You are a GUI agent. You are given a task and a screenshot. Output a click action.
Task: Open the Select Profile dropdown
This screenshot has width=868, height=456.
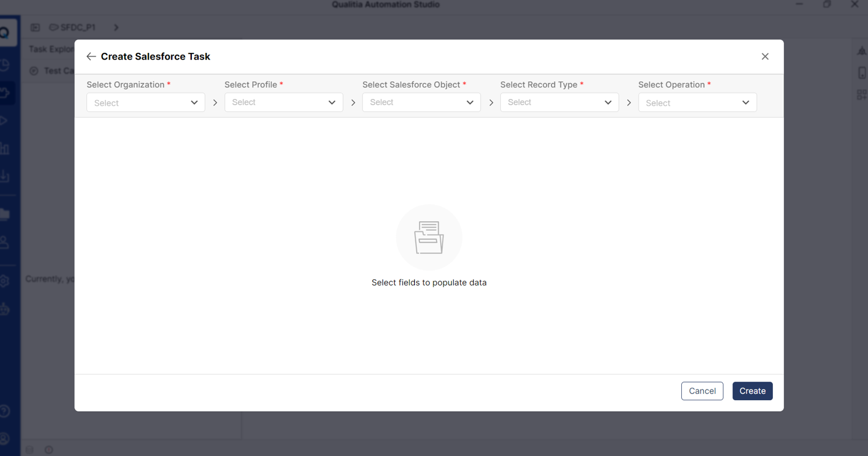pyautogui.click(x=283, y=102)
